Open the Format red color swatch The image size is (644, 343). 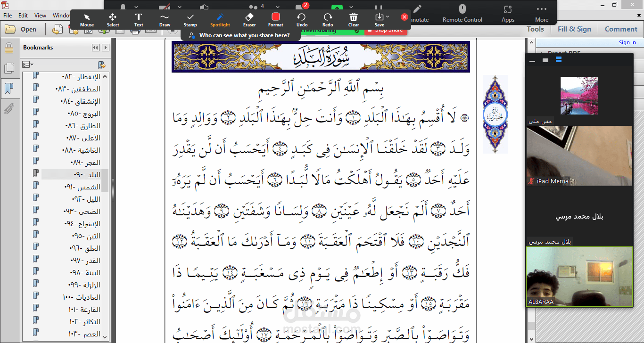coord(276,17)
